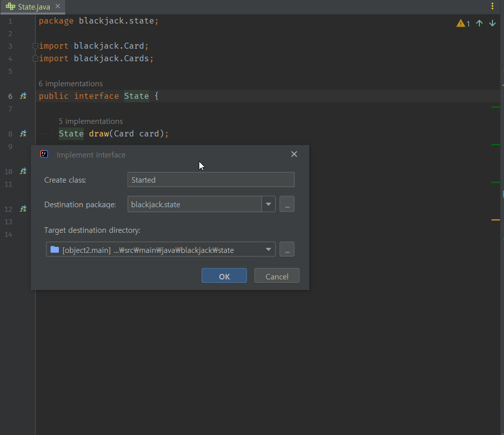The image size is (504, 435).
Task: Browse directories with Target destination ellipsis button
Action: (x=287, y=250)
